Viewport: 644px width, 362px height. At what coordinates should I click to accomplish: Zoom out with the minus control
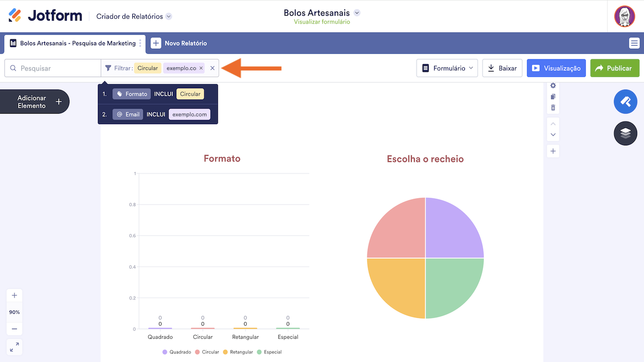tap(14, 328)
